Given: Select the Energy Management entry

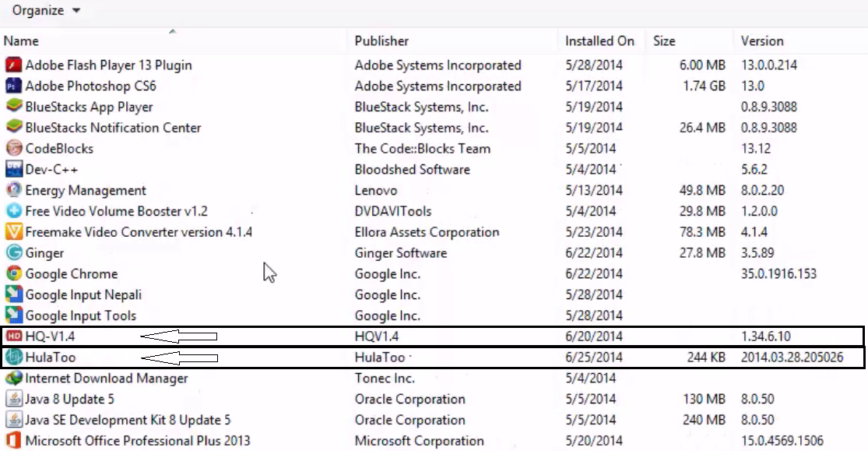Looking at the screenshot, I should pyautogui.click(x=86, y=190).
